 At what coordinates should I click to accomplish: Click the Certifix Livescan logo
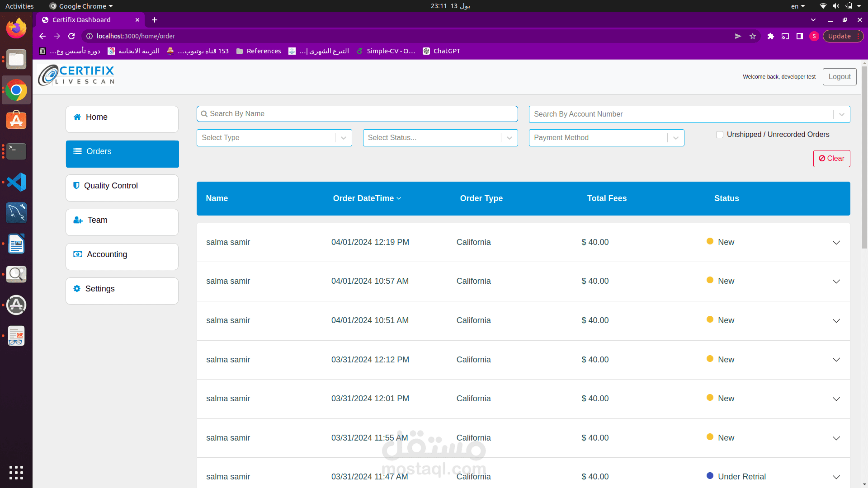pyautogui.click(x=76, y=75)
